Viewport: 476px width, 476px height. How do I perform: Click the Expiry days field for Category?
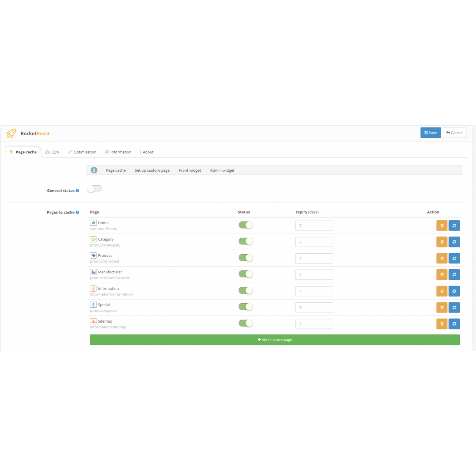pyautogui.click(x=314, y=242)
